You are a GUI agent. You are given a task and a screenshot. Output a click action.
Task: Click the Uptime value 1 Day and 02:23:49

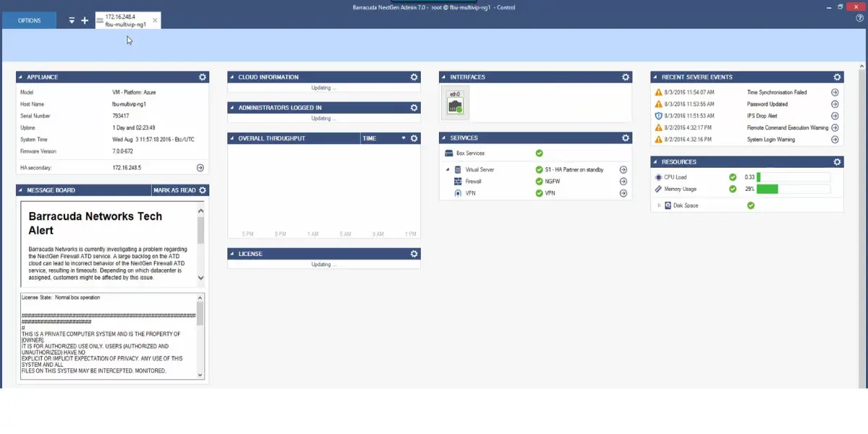(x=134, y=127)
